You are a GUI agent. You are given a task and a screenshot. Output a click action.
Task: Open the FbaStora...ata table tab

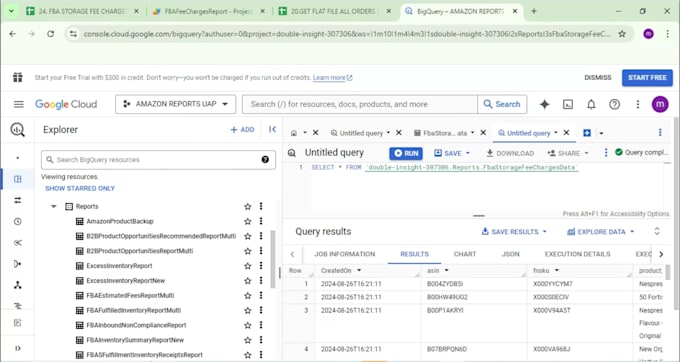click(445, 133)
